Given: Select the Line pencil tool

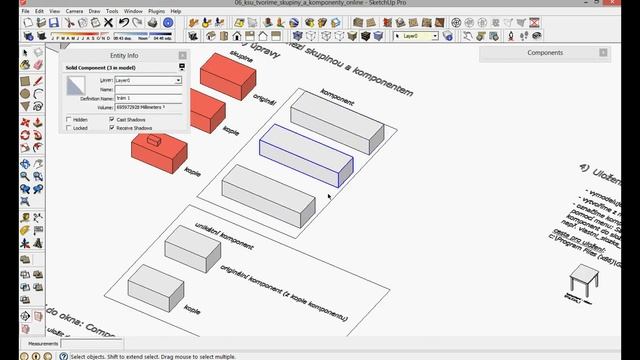Looking at the screenshot, I should click(38, 81).
